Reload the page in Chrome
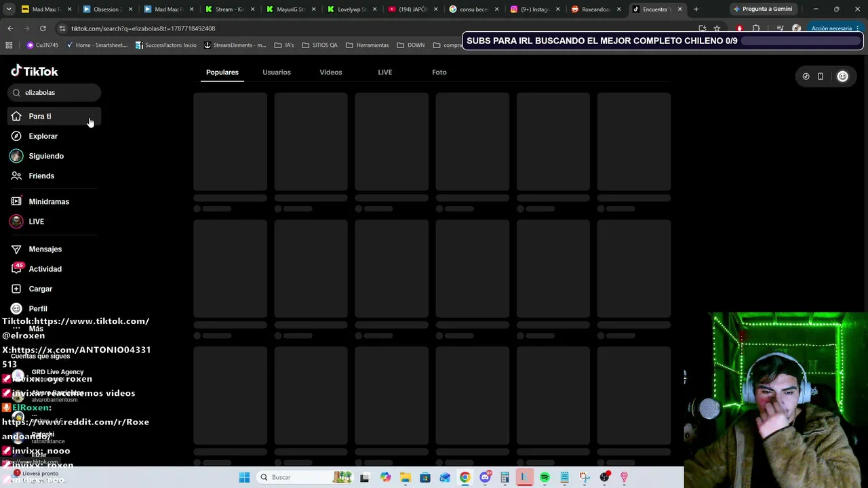 coord(43,28)
